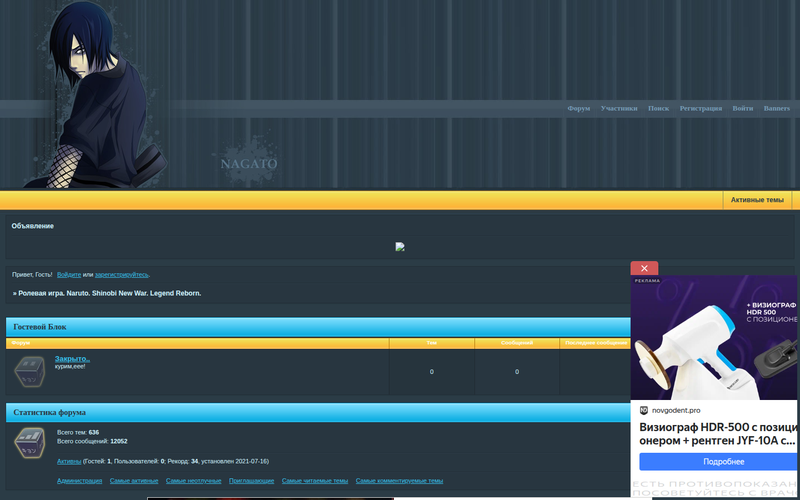Switch to Активные темы tab
The height and width of the screenshot is (500, 800).
coord(757,200)
